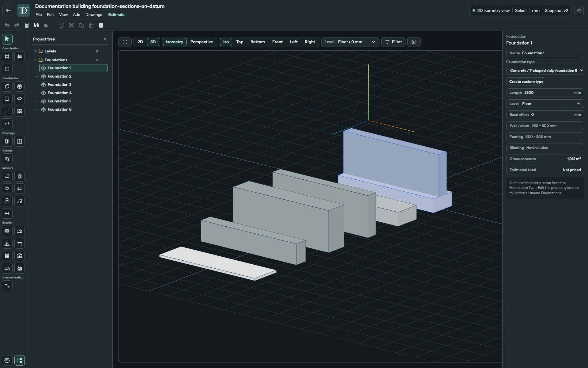Choose the pipe routing tool under Communications
Image resolution: width=588 pixels, height=368 pixels.
pos(7,286)
